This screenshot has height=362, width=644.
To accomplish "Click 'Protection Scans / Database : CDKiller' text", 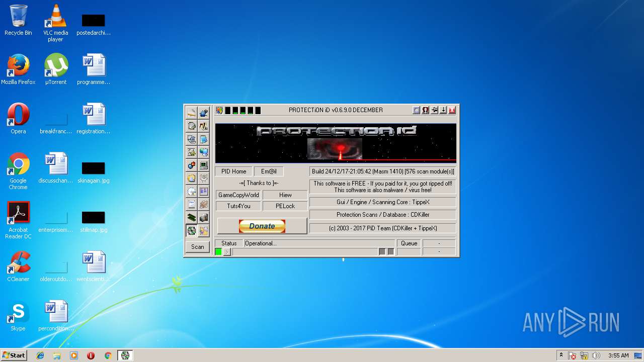I will pyautogui.click(x=383, y=215).
